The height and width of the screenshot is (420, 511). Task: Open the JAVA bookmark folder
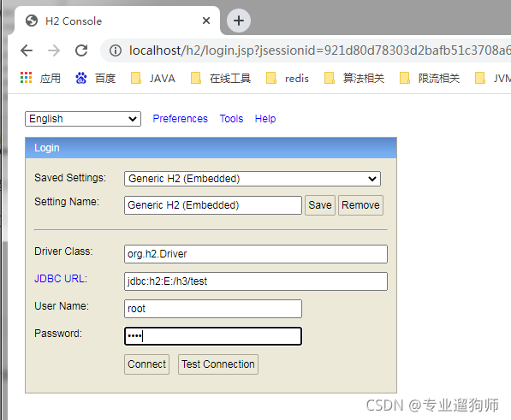[152, 78]
